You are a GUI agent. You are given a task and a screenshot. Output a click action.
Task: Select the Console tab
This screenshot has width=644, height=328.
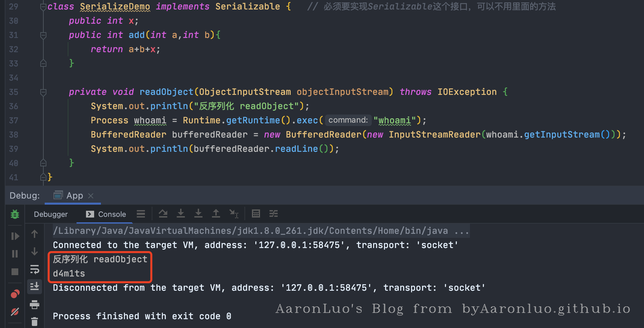tap(106, 214)
